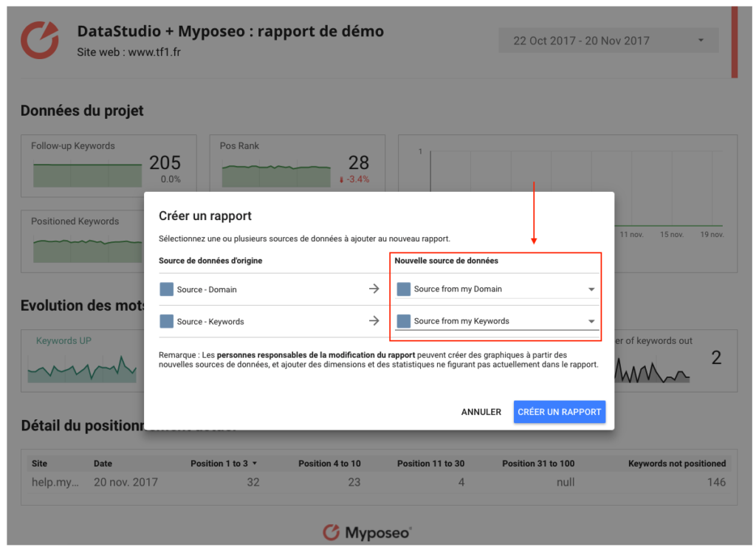Click the Créer un rapport dialog title
Screen dimensions: 756x547
click(205, 216)
